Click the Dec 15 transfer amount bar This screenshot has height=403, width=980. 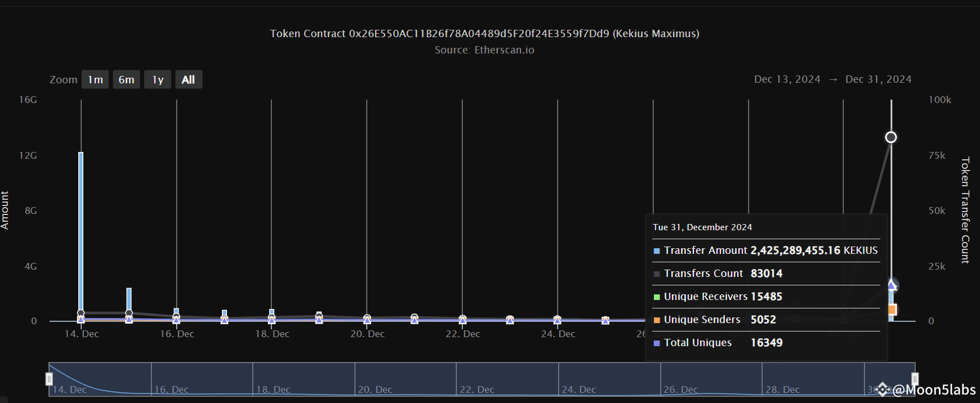pos(129,305)
